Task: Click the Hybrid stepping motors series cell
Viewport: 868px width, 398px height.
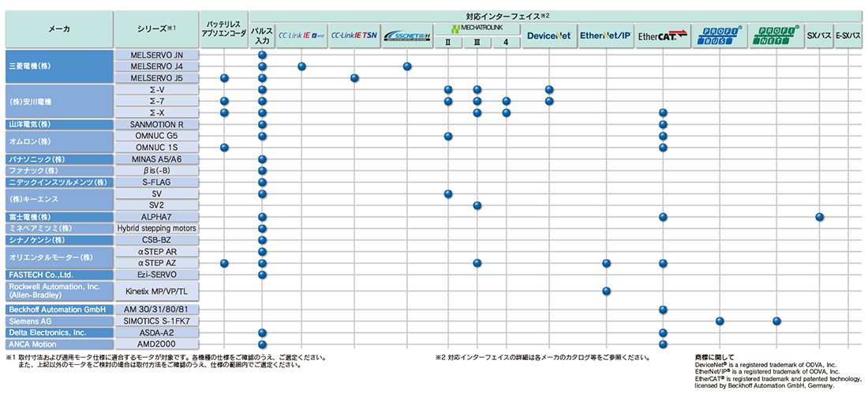Action: (157, 228)
